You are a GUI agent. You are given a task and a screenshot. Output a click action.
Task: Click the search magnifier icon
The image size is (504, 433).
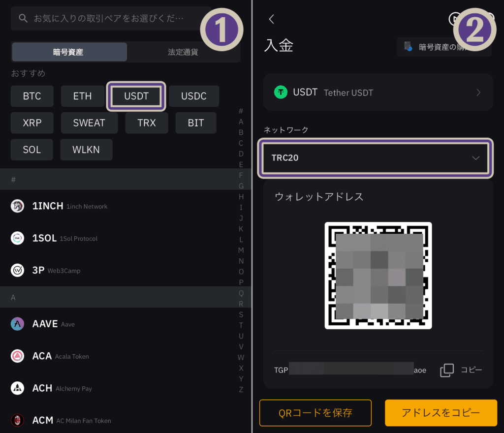click(x=23, y=18)
